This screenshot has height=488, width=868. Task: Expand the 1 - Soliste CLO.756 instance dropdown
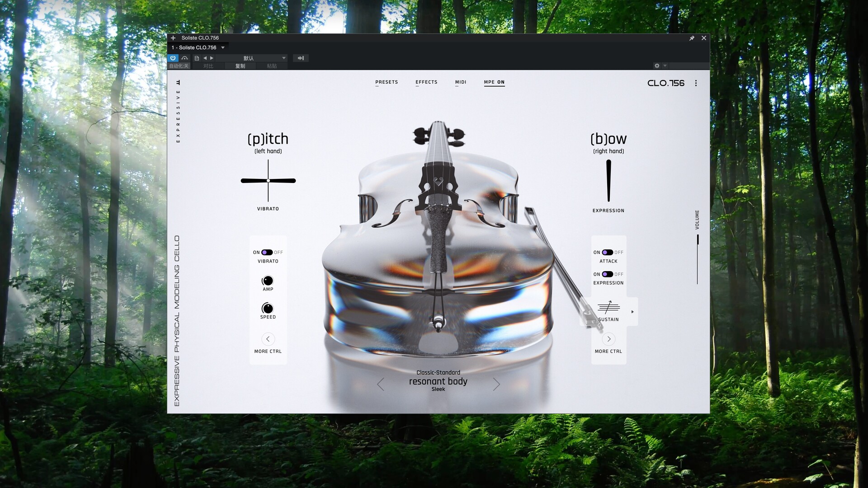pyautogui.click(x=223, y=47)
